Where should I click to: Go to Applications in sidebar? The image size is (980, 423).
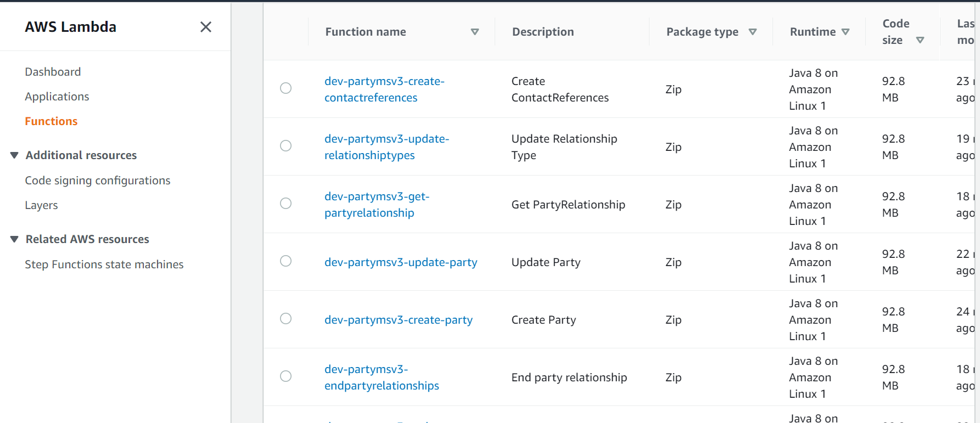(x=57, y=97)
